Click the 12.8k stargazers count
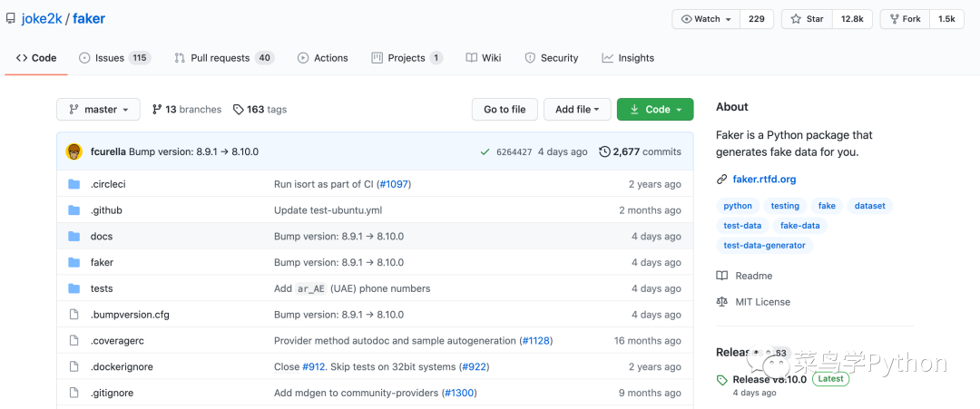This screenshot has height=409, width=980. point(852,19)
